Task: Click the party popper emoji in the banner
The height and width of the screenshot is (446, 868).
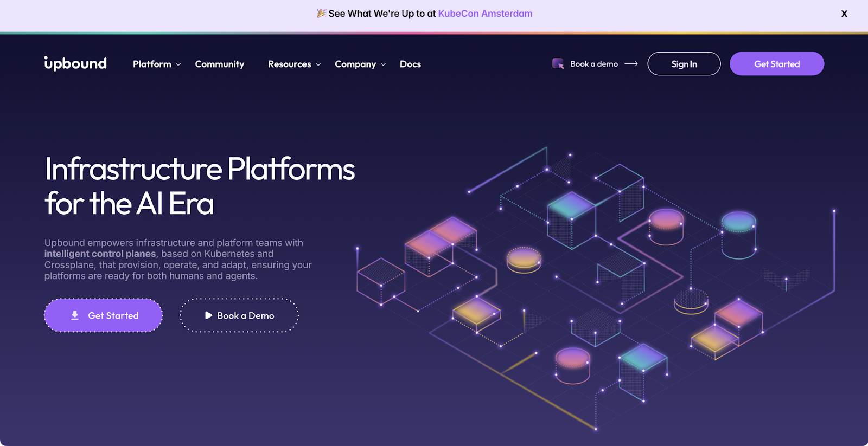Action: click(321, 13)
